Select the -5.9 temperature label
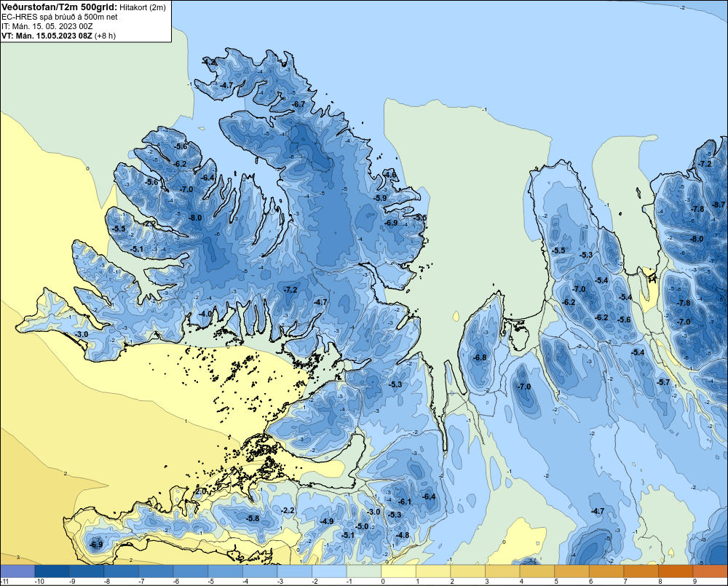 click(x=380, y=198)
